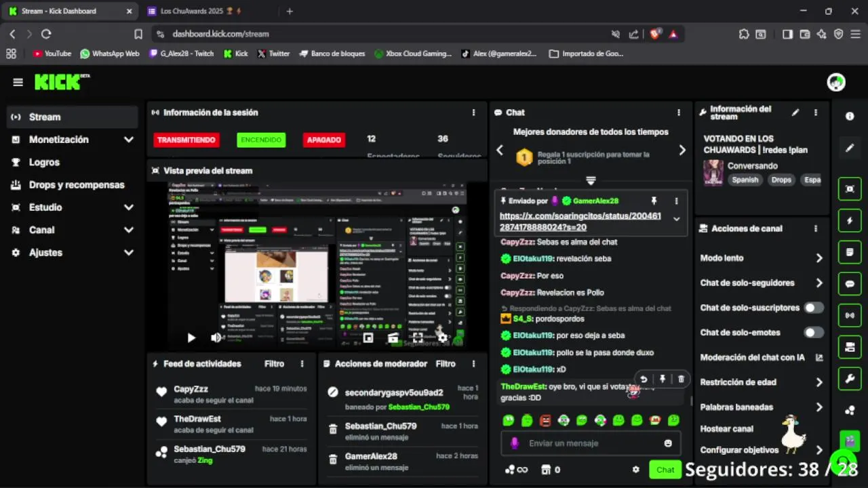
Task: Bookmark this page in the address bar
Action: coord(138,34)
